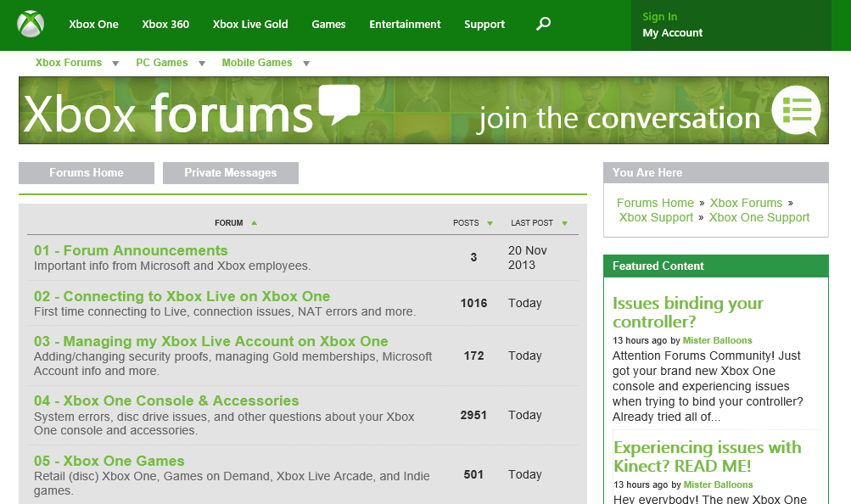Open 04 - Xbox One Console & Accessories forum
Screen dimensions: 851x504
[166, 401]
